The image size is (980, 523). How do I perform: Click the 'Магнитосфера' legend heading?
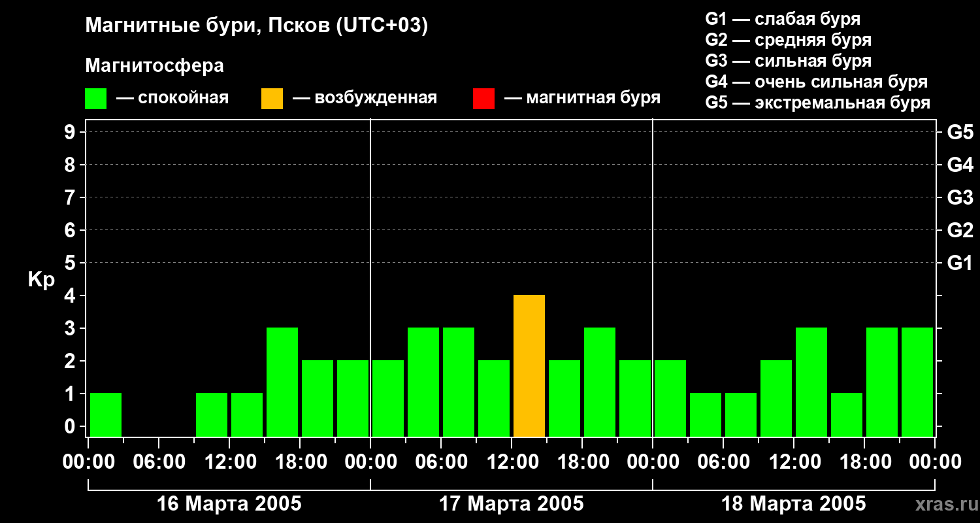[154, 66]
